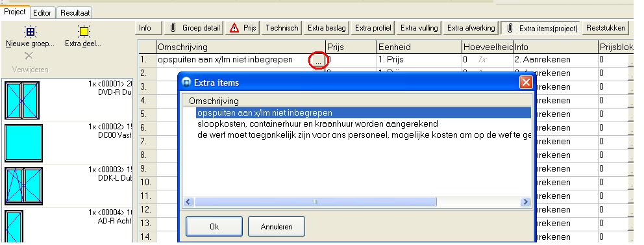Open the Reststukken tab
644x245 pixels.
coord(606,28)
